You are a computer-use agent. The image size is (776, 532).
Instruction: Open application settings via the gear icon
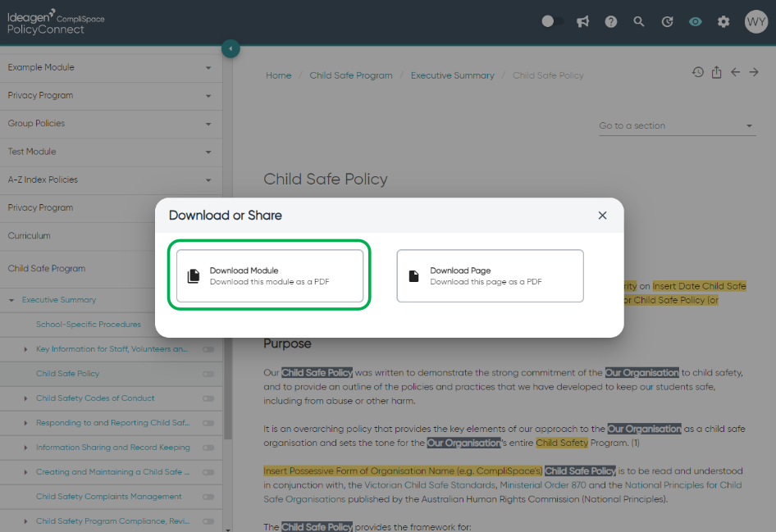724,21
